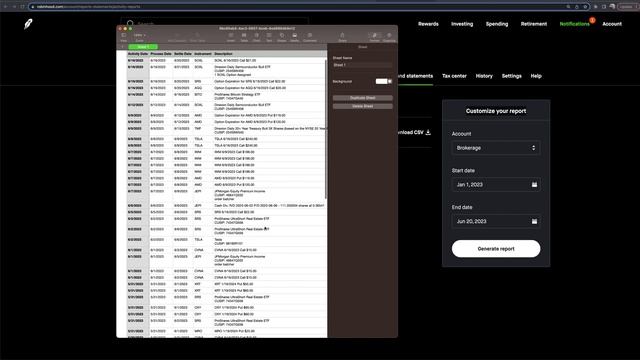Open the Investing nav link
640x360 pixels.
tap(462, 24)
